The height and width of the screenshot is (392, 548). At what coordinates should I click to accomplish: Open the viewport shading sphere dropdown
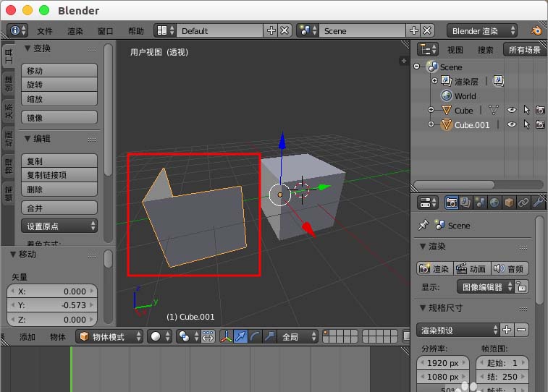click(160, 336)
